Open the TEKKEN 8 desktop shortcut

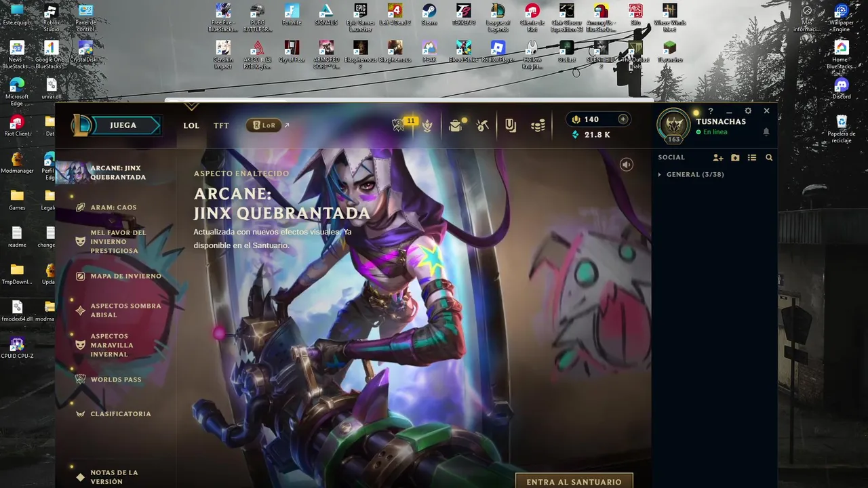click(x=464, y=16)
